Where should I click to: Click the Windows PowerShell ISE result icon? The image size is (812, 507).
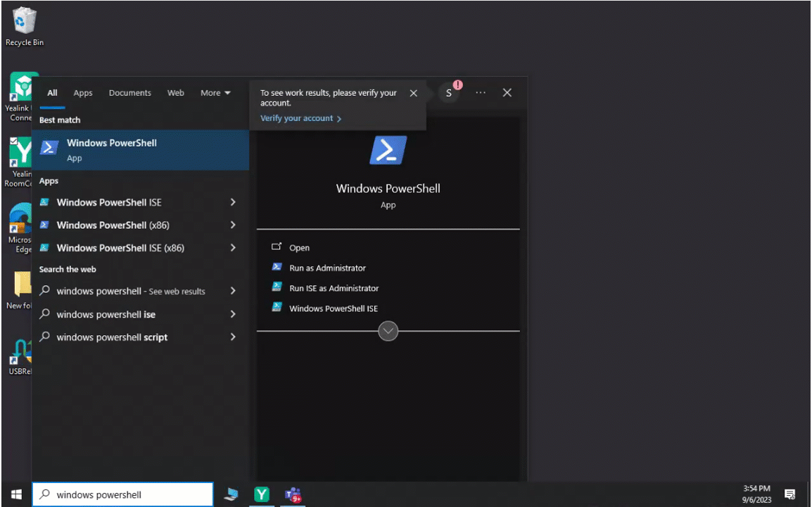coord(44,201)
